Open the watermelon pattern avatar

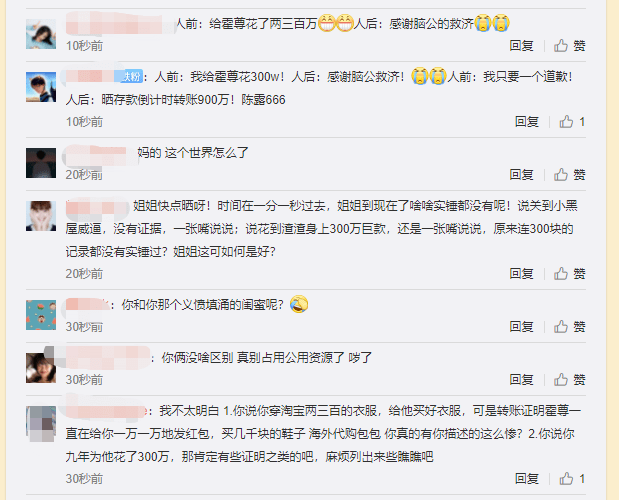click(41, 315)
